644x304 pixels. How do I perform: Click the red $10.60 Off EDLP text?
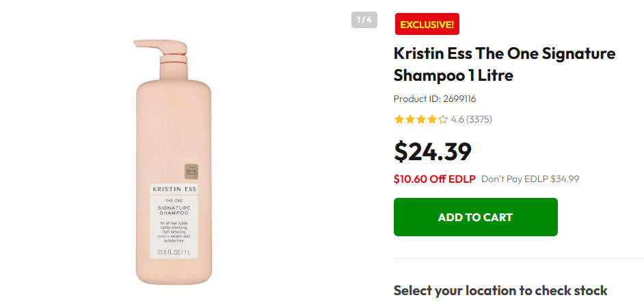point(434,179)
